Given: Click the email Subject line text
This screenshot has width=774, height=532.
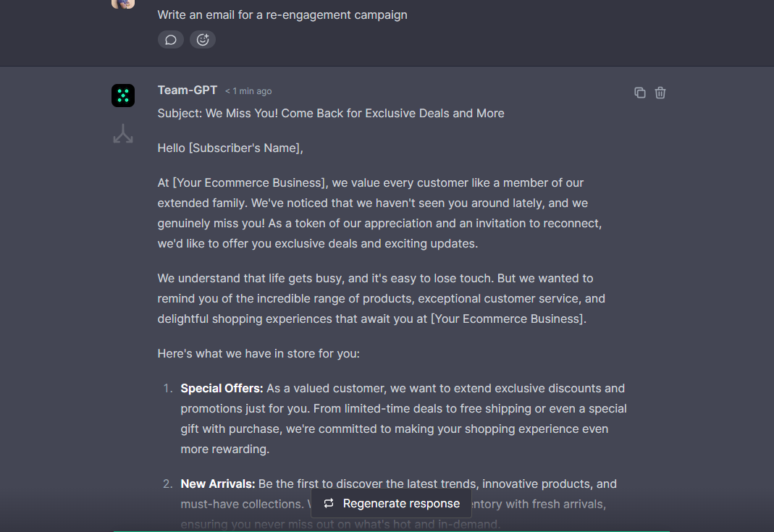Looking at the screenshot, I should tap(331, 113).
